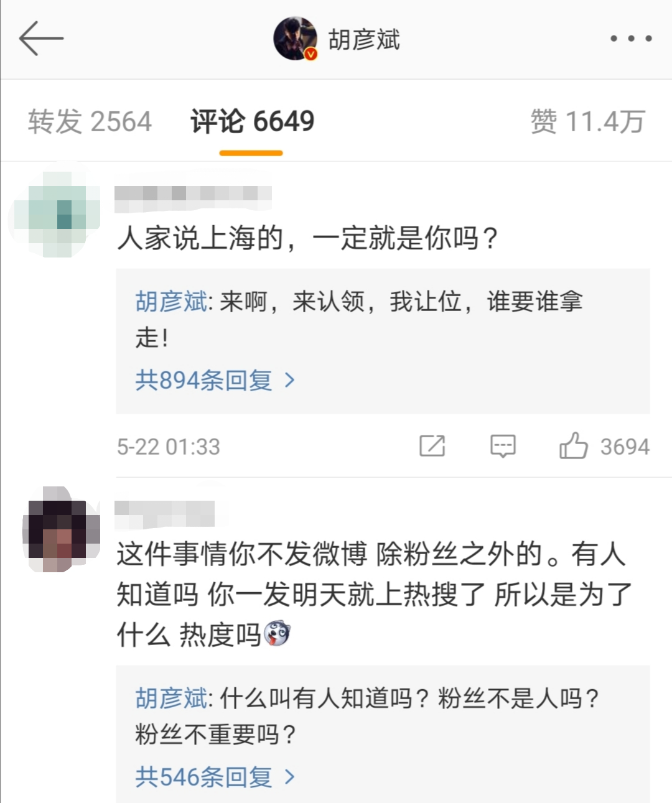Click the forward/repost icon under the first comment
The image size is (672, 803).
coord(434,446)
